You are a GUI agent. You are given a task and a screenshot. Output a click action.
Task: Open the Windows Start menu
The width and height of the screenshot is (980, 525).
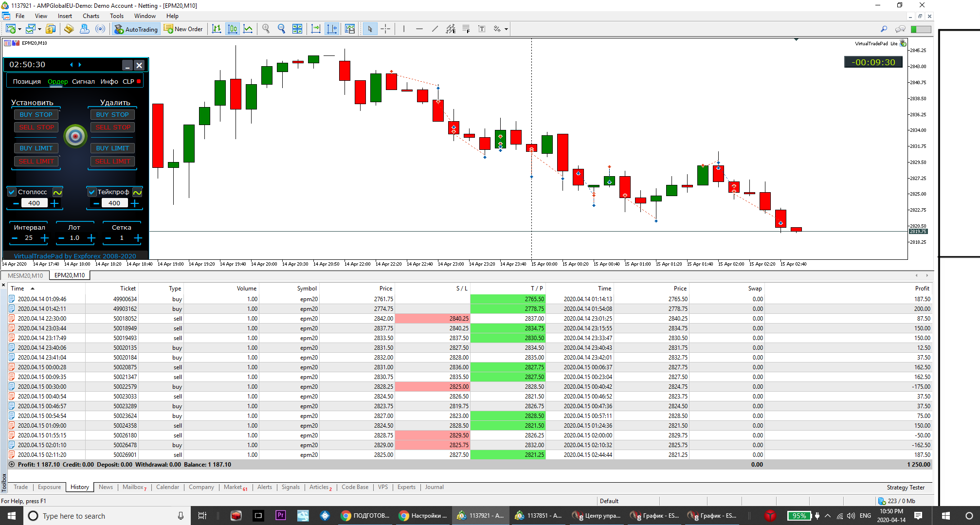pos(12,516)
